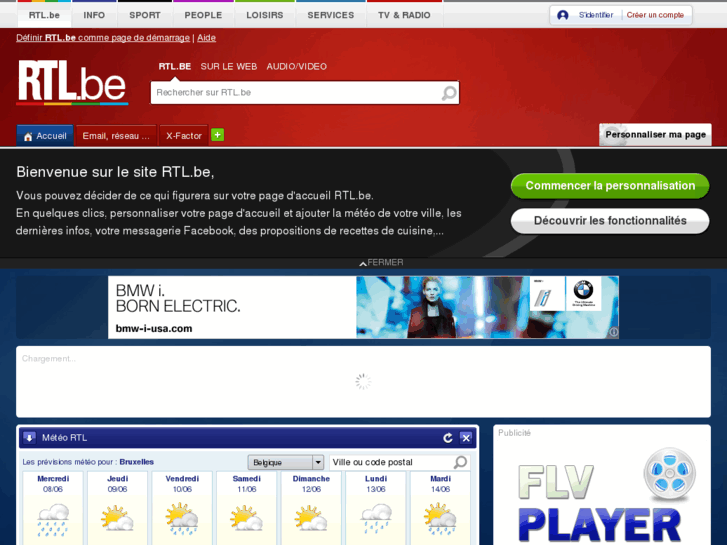727x545 pixels.
Task: Switch search scope to AUDIO/VIDEO
Action: point(297,67)
